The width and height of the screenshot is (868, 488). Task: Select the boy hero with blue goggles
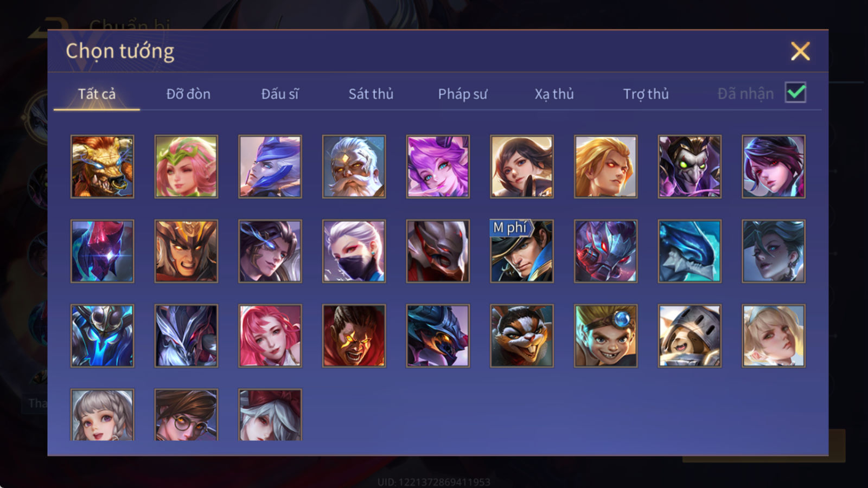[605, 336]
